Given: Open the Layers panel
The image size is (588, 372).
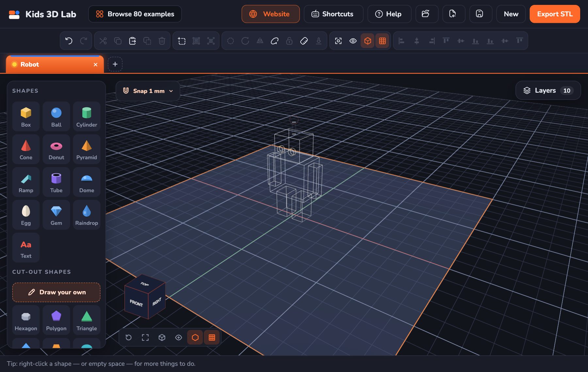Looking at the screenshot, I should coord(548,90).
